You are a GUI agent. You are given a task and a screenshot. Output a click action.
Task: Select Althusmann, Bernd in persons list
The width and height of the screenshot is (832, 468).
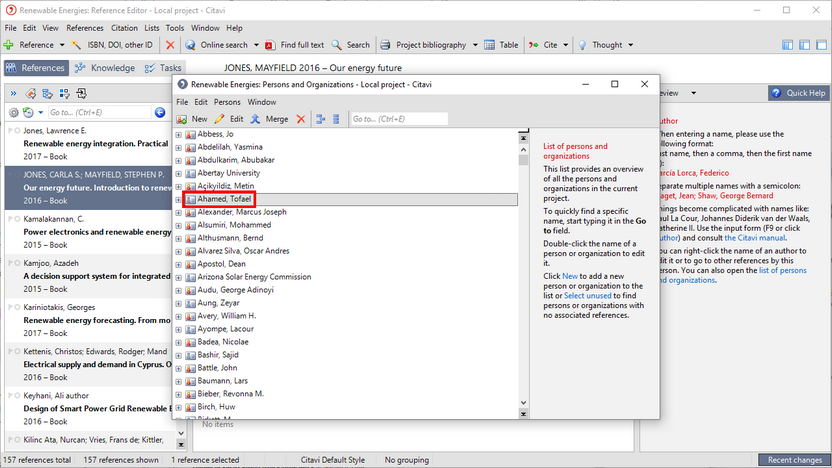(230, 238)
